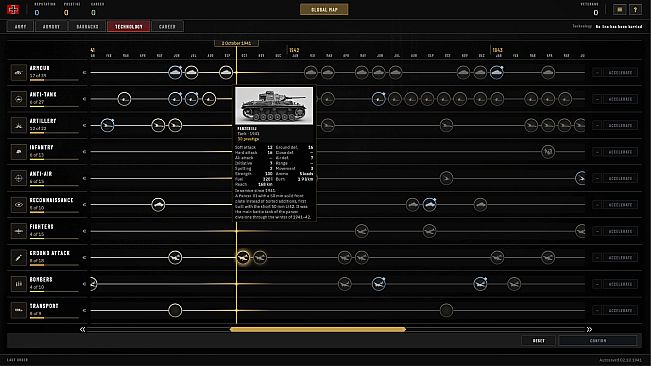Select Anti-Tank node at March 1941
Image resolution: width=651 pixels, height=366 pixels.
[124, 99]
